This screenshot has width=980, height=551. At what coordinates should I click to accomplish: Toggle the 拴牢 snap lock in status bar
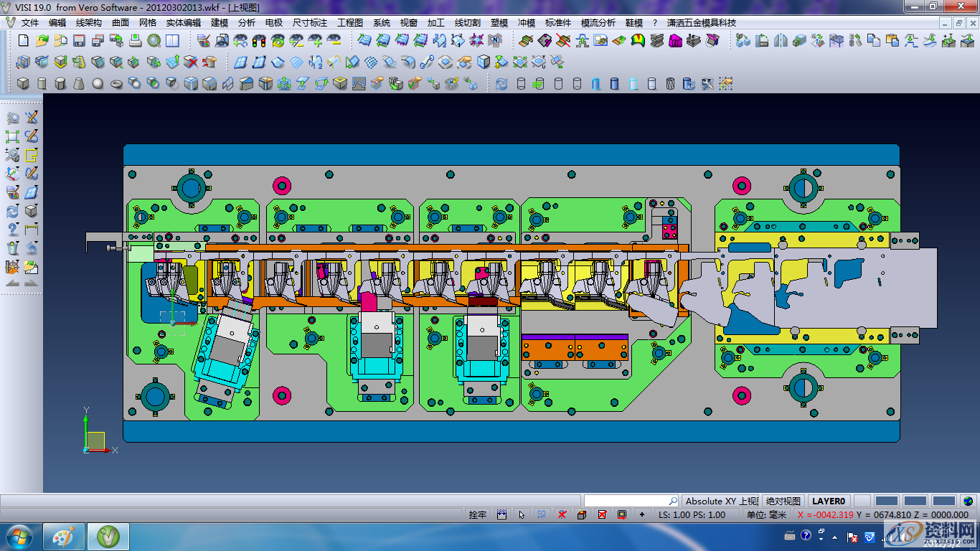477,514
